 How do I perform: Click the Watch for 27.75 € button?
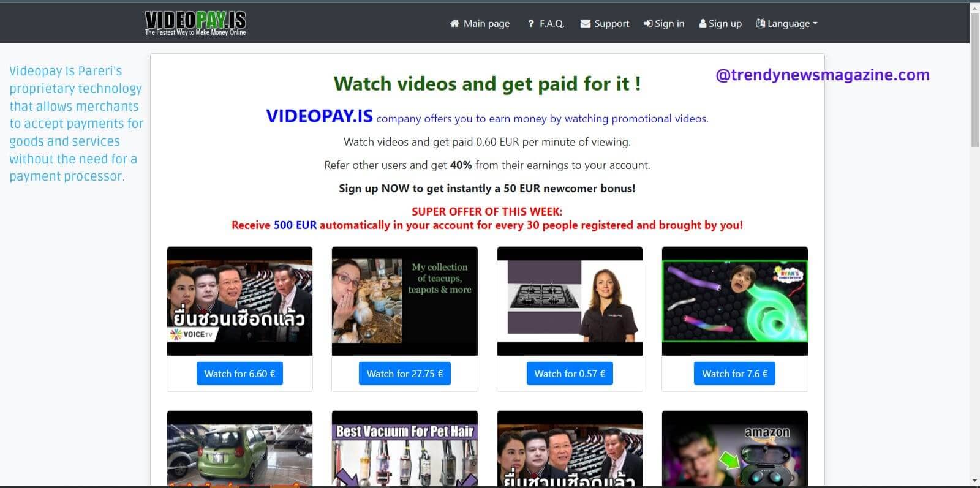click(405, 374)
